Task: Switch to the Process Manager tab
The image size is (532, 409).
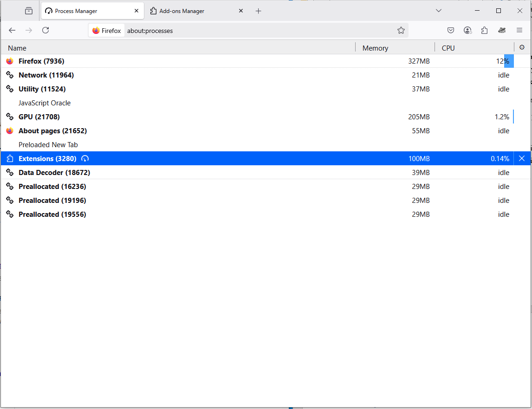Action: [92, 11]
